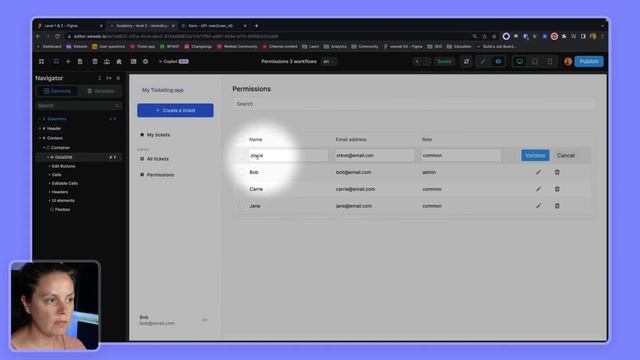The width and height of the screenshot is (640, 360).
Task: Open the editor toolbar settings gear icon
Action: tap(145, 61)
